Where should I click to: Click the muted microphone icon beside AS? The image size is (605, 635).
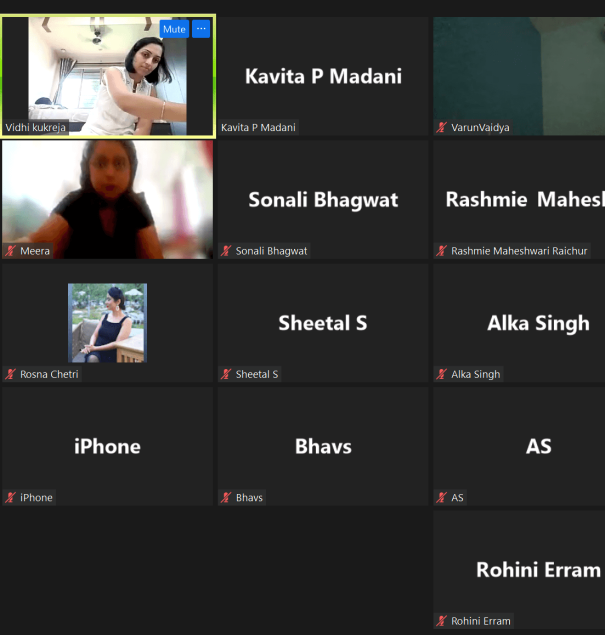[441, 498]
